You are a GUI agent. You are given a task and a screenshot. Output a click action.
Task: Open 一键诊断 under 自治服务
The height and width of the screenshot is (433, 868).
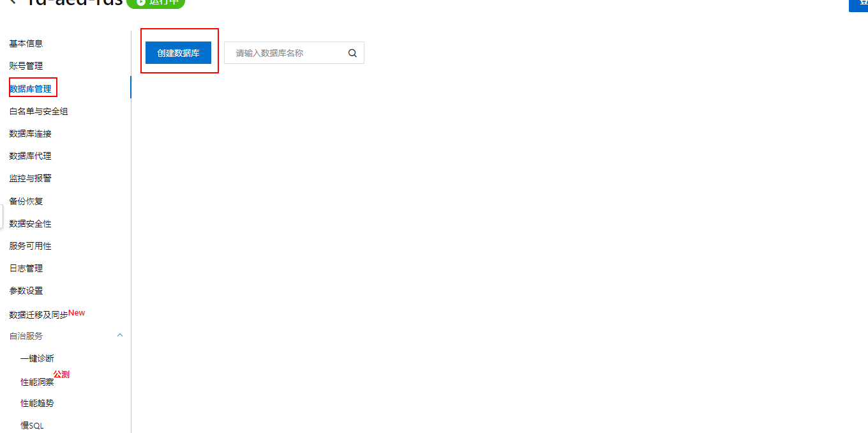[x=37, y=358]
